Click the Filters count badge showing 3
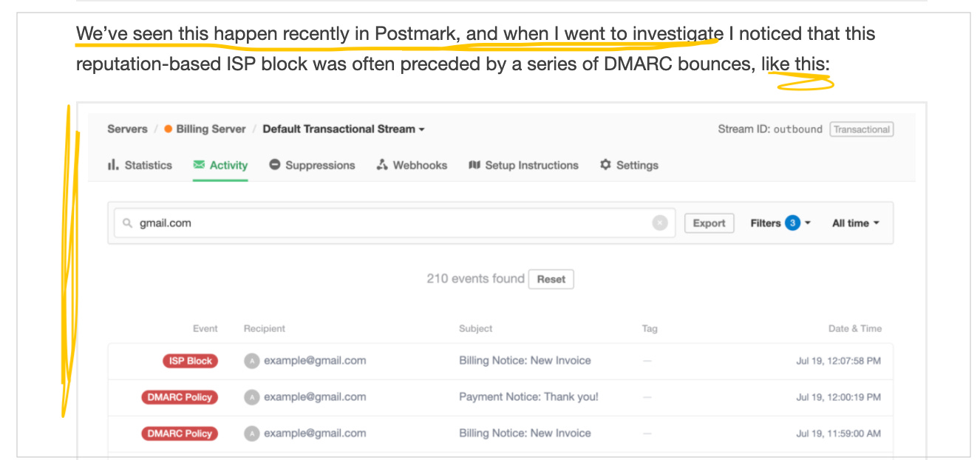This screenshot has width=980, height=460. click(793, 223)
